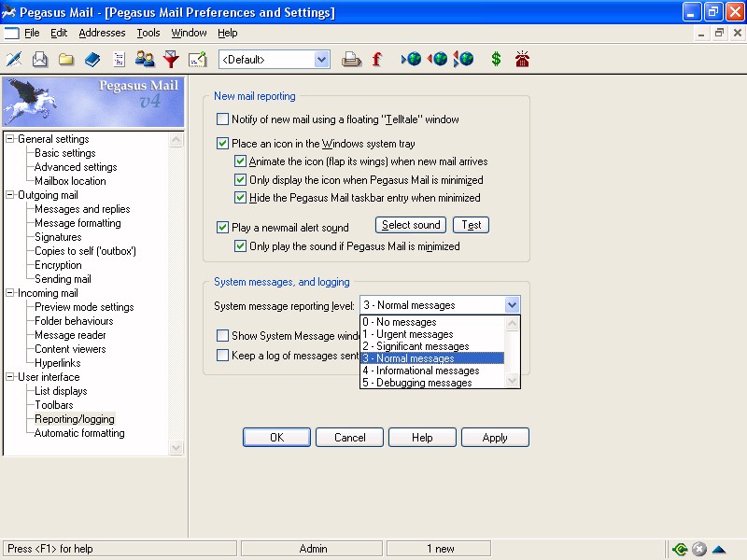Pick '5 - Debugging messages' in the list
This screenshot has width=747, height=560.
pos(432,383)
